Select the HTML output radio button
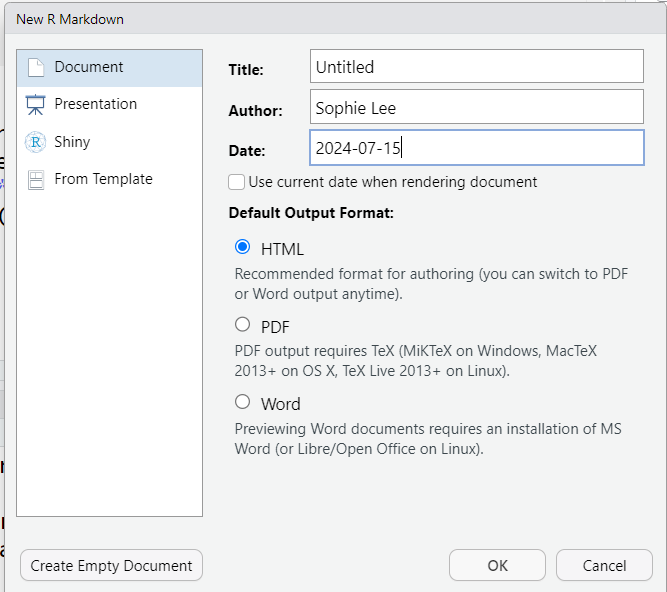The image size is (667, 592). click(x=242, y=247)
